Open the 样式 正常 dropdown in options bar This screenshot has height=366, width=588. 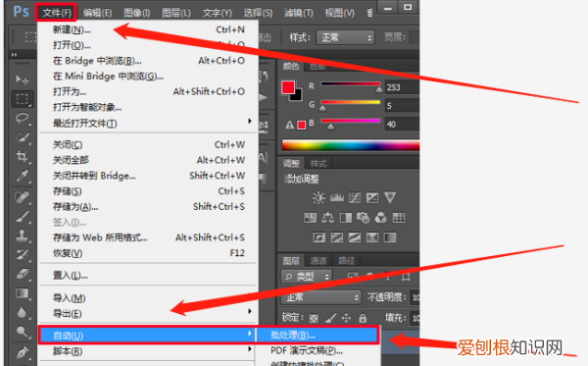coord(345,37)
